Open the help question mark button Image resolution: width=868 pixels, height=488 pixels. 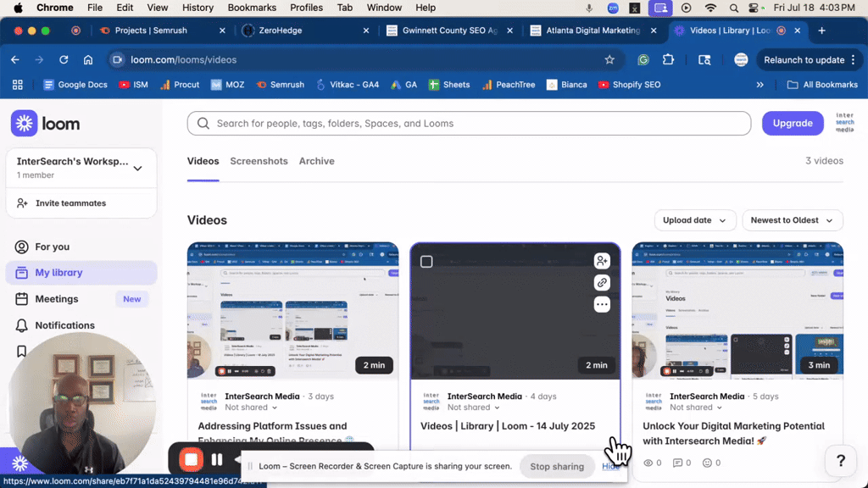point(840,460)
